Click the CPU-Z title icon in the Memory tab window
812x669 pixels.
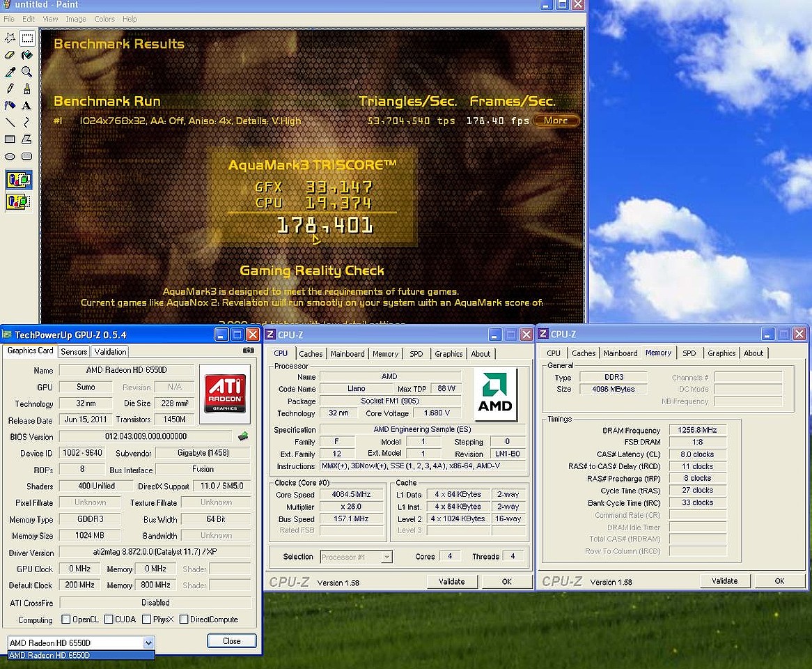click(542, 334)
